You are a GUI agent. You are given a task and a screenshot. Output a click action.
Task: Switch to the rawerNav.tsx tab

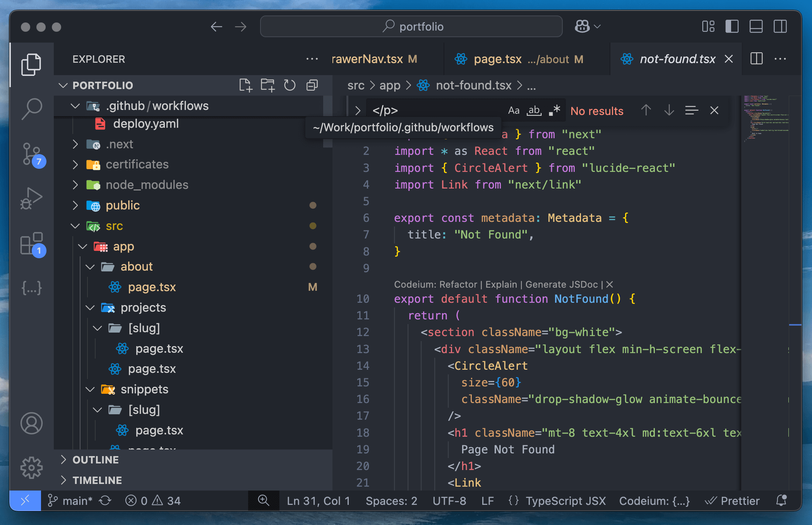pos(387,59)
